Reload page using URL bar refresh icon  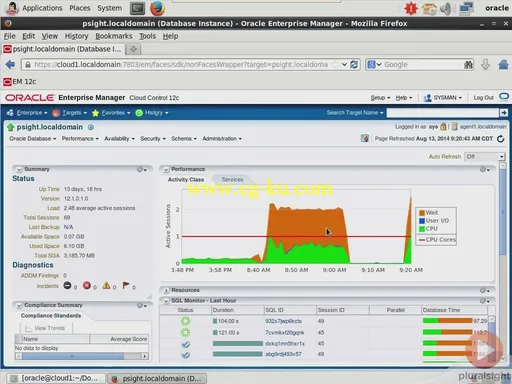354,64
